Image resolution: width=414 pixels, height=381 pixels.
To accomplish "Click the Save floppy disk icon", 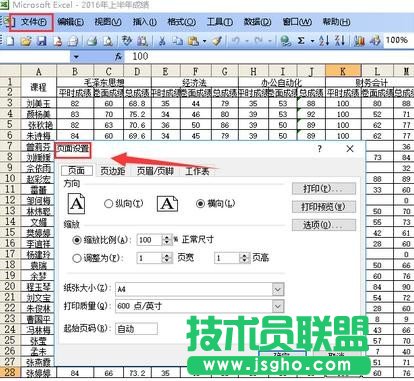I will [42, 41].
